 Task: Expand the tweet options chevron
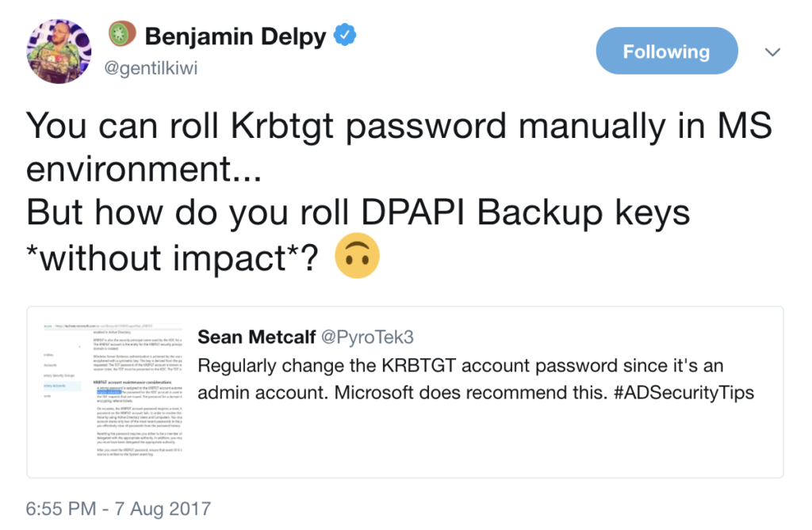pyautogui.click(x=773, y=52)
